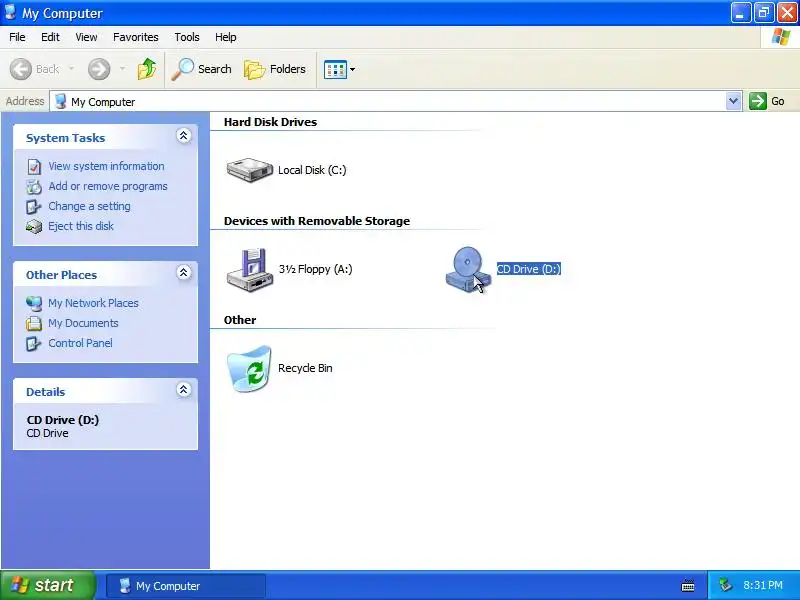Select the Recycle Bin icon
The width and height of the screenshot is (800, 600).
[249, 369]
